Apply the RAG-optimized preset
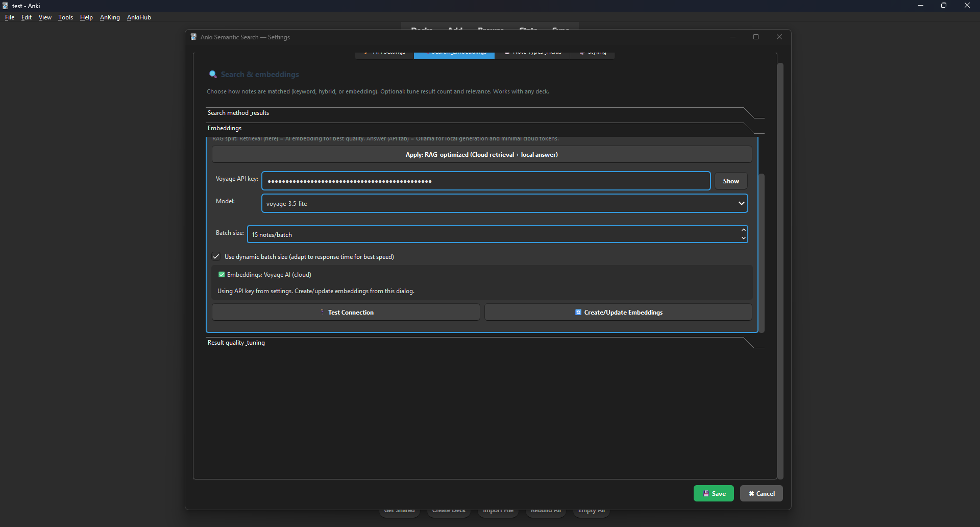This screenshot has height=527, width=980. click(481, 155)
